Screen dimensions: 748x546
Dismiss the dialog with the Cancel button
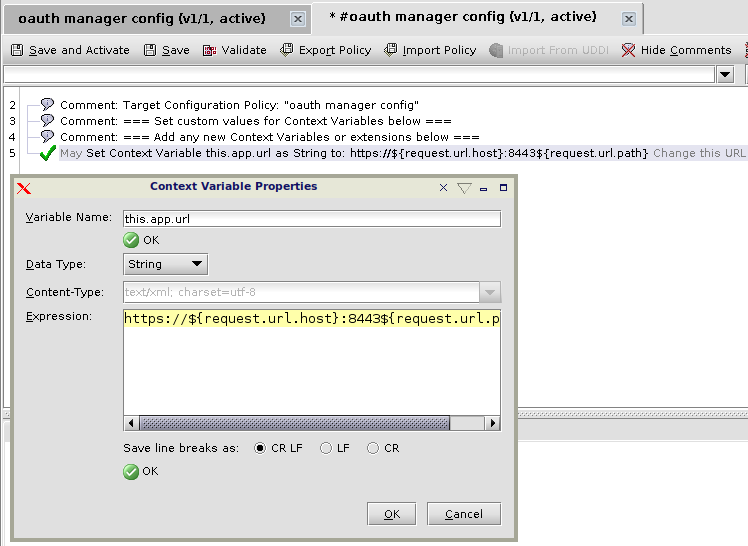464,514
